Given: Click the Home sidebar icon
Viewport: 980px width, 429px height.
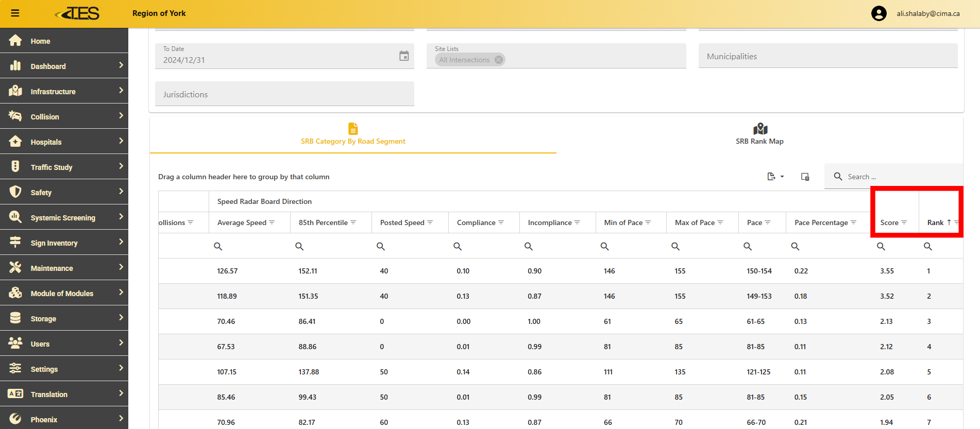Looking at the screenshot, I should 15,41.
